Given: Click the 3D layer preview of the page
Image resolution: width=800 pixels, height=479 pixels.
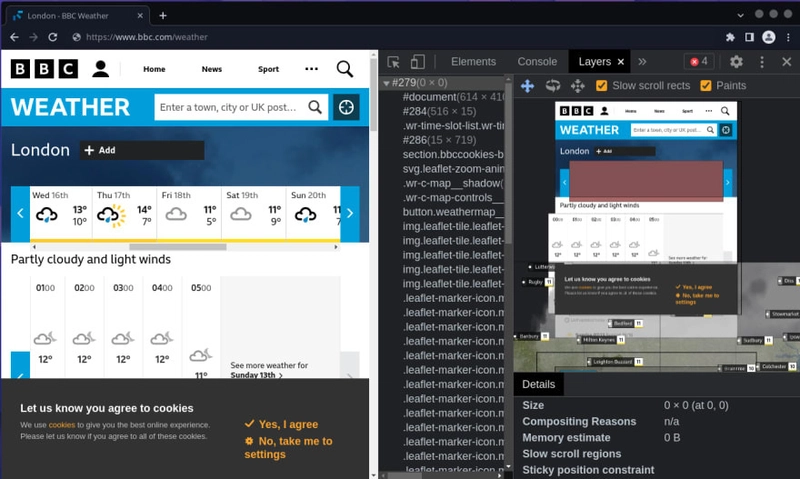Looking at the screenshot, I should pyautogui.click(x=656, y=235).
